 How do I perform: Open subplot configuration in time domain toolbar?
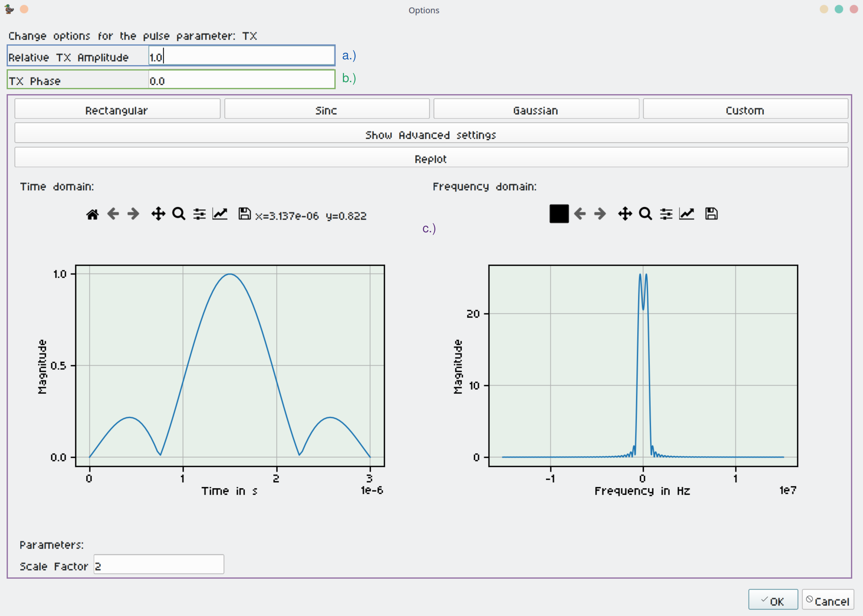tap(200, 214)
